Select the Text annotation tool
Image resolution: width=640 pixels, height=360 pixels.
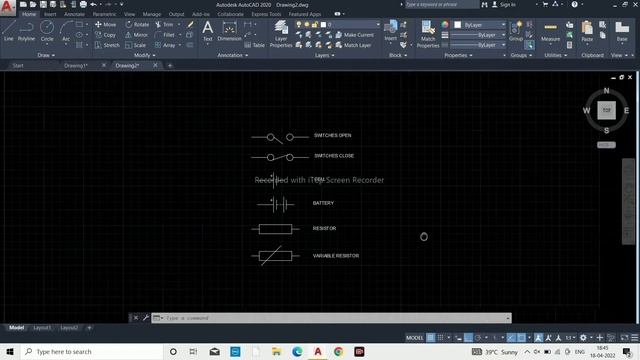[x=207, y=31]
